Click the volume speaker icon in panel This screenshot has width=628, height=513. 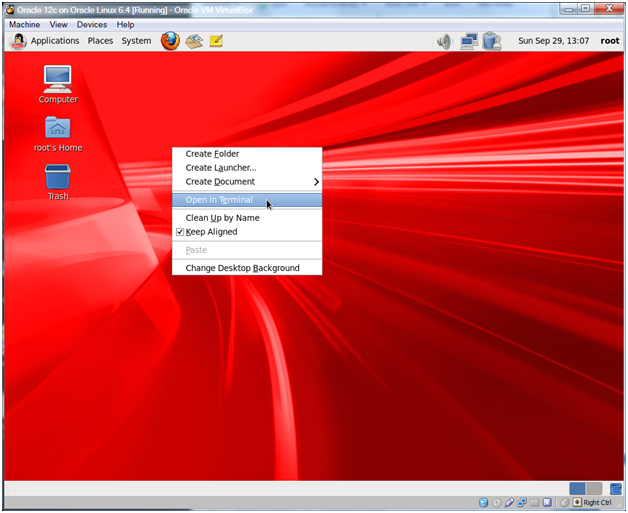[x=444, y=41]
